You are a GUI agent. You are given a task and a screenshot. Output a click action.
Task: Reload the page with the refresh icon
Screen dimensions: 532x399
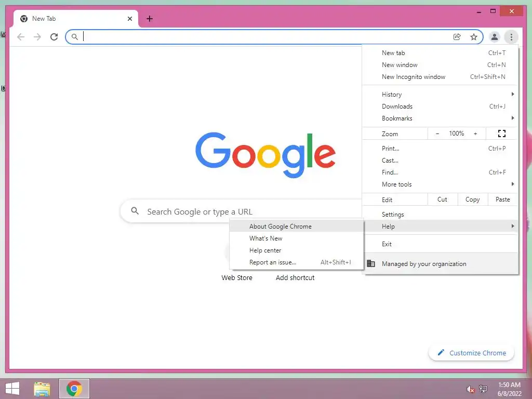[x=54, y=37]
